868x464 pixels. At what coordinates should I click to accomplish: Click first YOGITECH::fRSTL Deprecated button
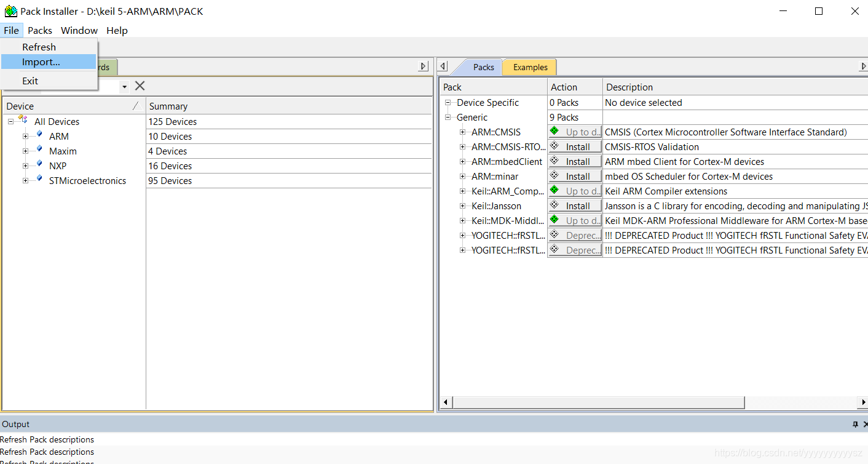[x=575, y=235]
